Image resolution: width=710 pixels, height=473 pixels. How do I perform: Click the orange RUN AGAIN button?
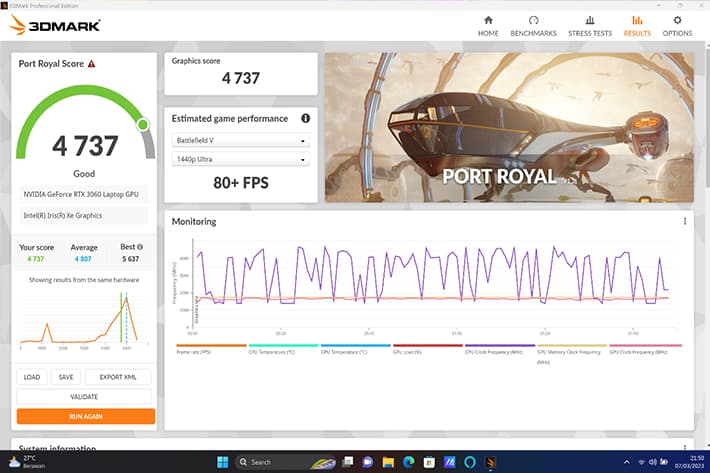click(x=86, y=416)
